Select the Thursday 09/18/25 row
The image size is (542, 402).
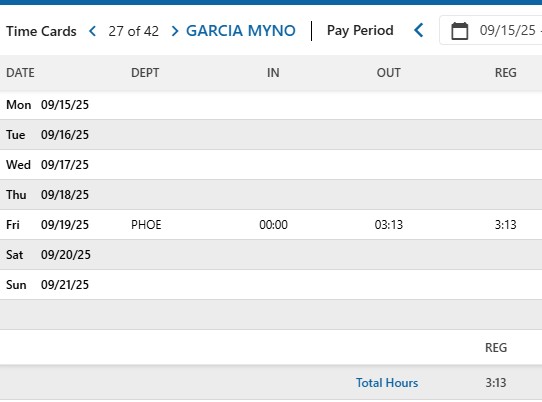click(x=271, y=195)
